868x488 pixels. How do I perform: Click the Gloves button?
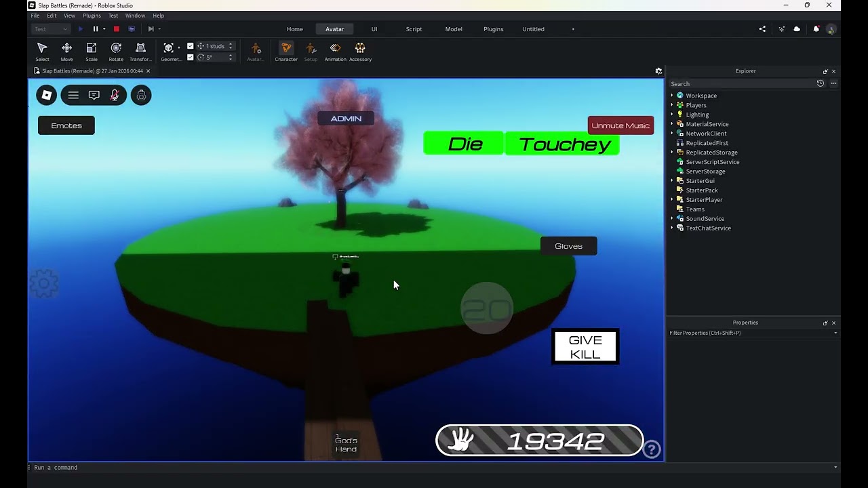click(568, 246)
